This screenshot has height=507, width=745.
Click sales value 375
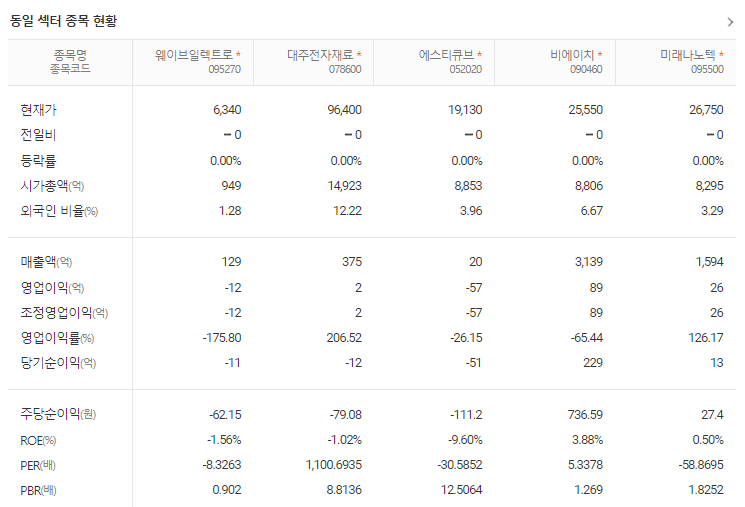pos(352,262)
